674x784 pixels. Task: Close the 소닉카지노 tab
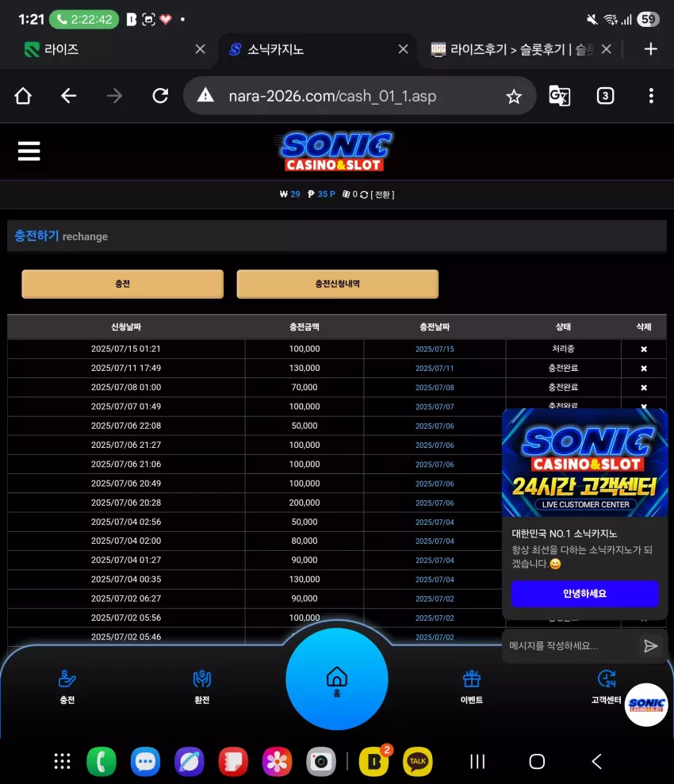[403, 49]
